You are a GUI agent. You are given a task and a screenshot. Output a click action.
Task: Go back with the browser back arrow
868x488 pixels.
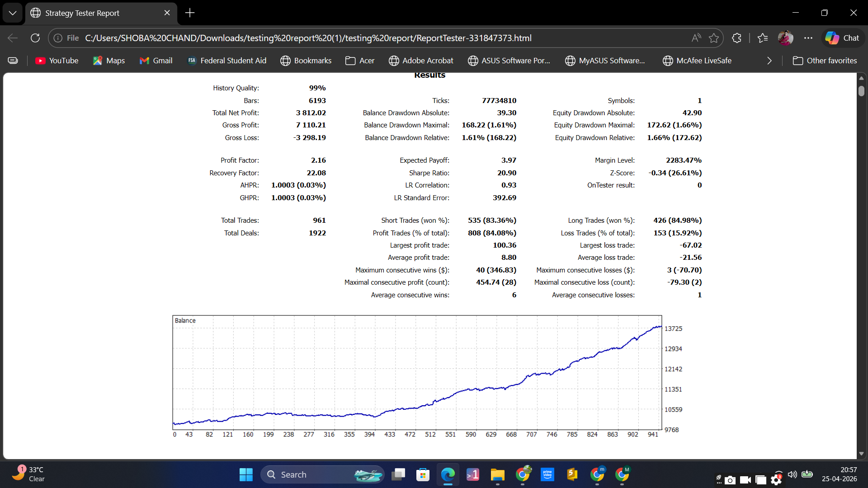13,38
